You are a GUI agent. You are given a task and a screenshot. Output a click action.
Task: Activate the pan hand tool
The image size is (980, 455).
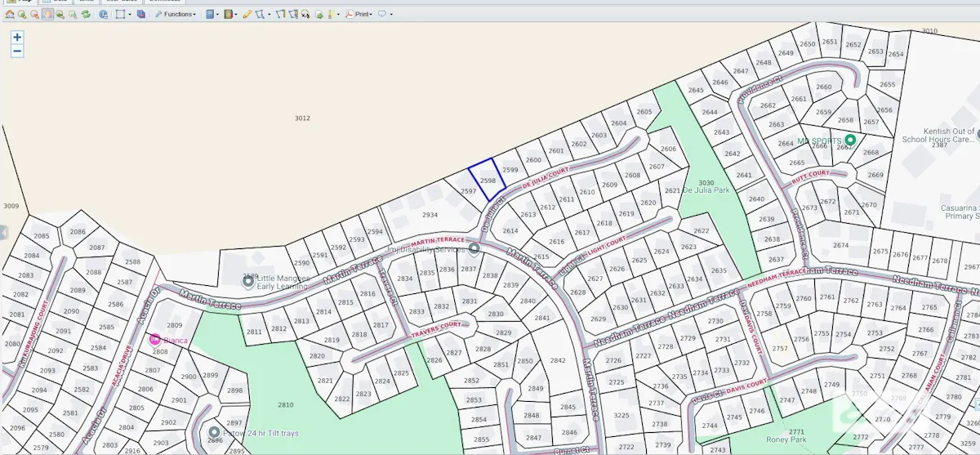pos(47,14)
